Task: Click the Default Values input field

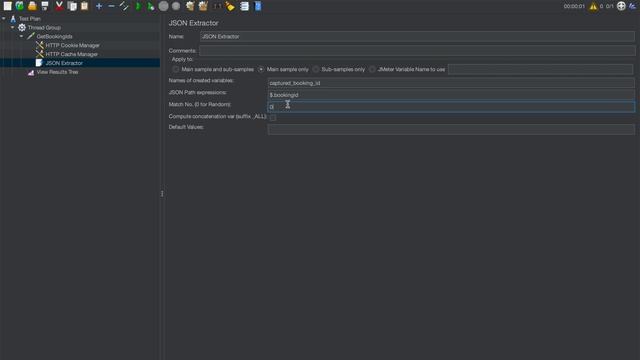Action: pyautogui.click(x=451, y=129)
